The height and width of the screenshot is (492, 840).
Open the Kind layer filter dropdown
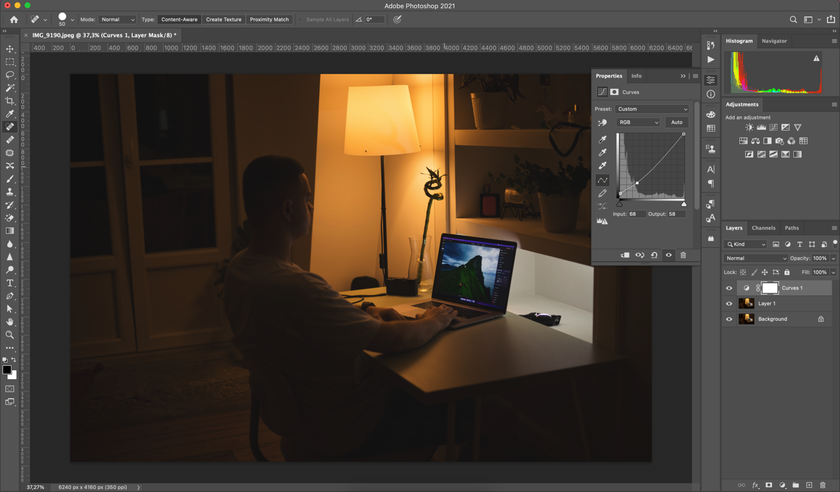(x=746, y=244)
